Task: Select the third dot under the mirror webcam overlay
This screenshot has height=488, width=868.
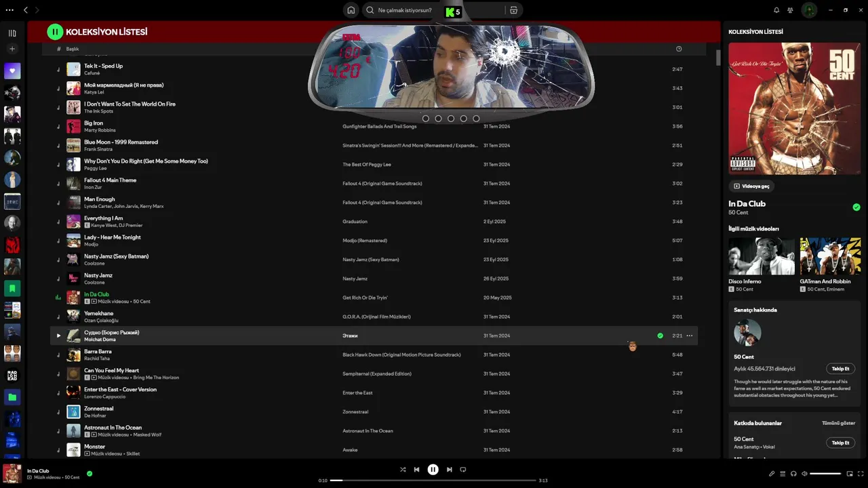Action: click(x=451, y=119)
